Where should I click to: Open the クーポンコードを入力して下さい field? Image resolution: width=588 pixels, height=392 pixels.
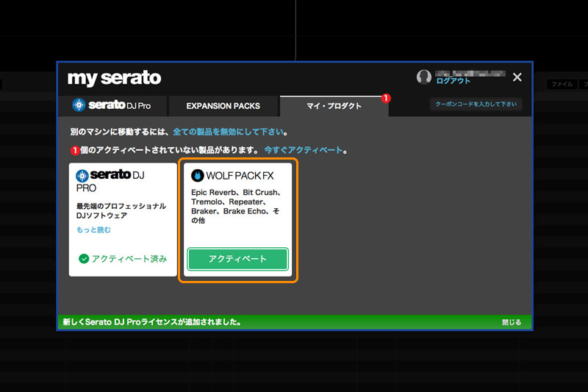pyautogui.click(x=476, y=104)
